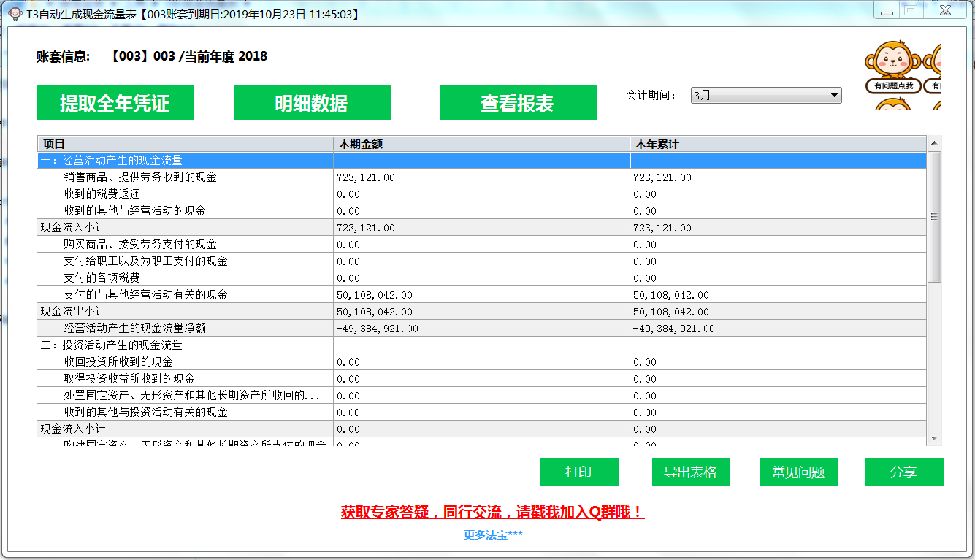975x560 pixels.
Task: Click the table vertical scrollbar thumb
Action: [x=934, y=217]
